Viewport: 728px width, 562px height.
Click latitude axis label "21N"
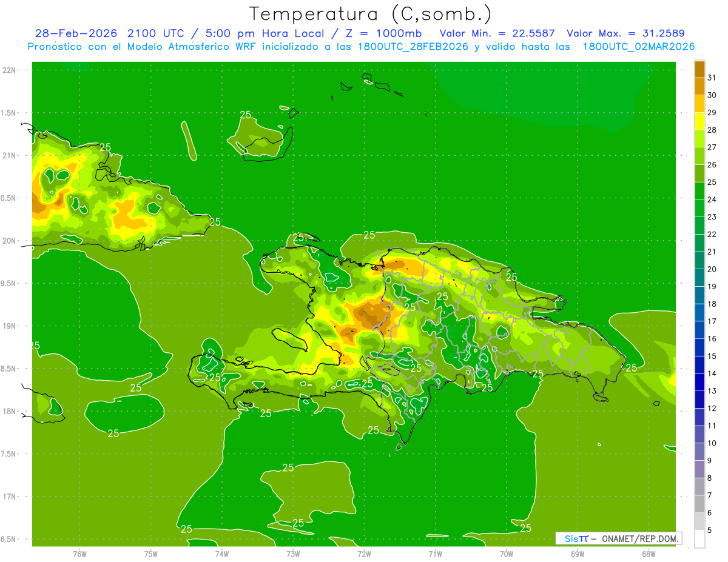point(10,155)
